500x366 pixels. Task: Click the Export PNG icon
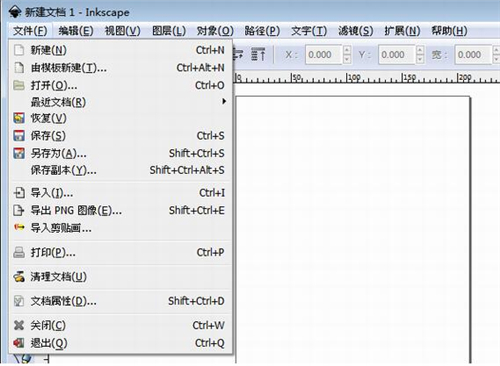[19, 210]
